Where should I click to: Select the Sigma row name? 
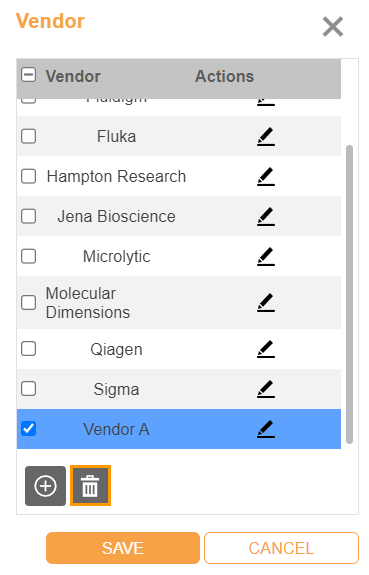point(116,389)
